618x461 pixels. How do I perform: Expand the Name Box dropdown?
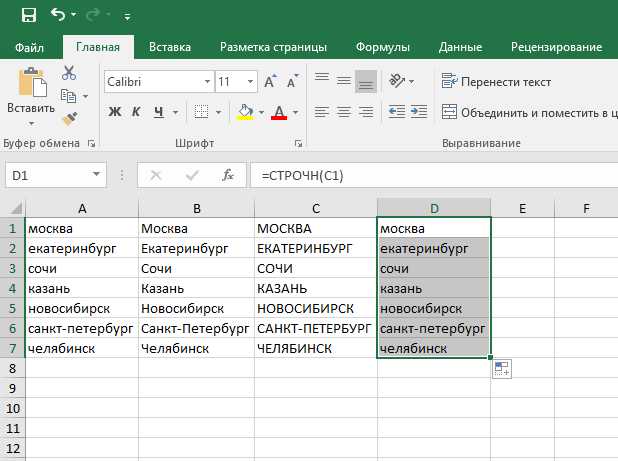click(x=96, y=174)
